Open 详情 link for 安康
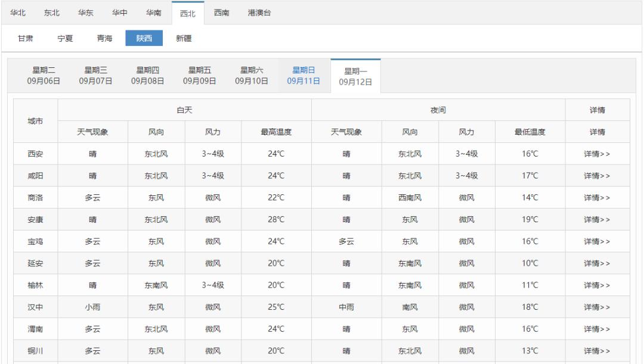 coord(597,220)
